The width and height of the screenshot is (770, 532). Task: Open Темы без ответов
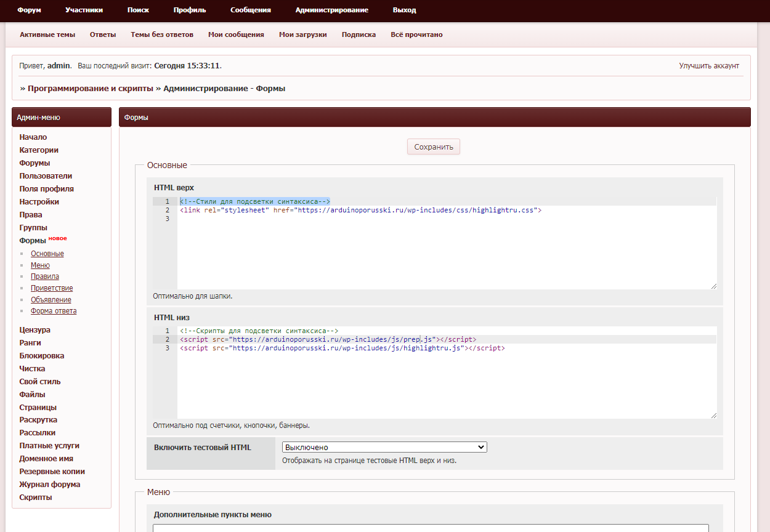coord(162,34)
